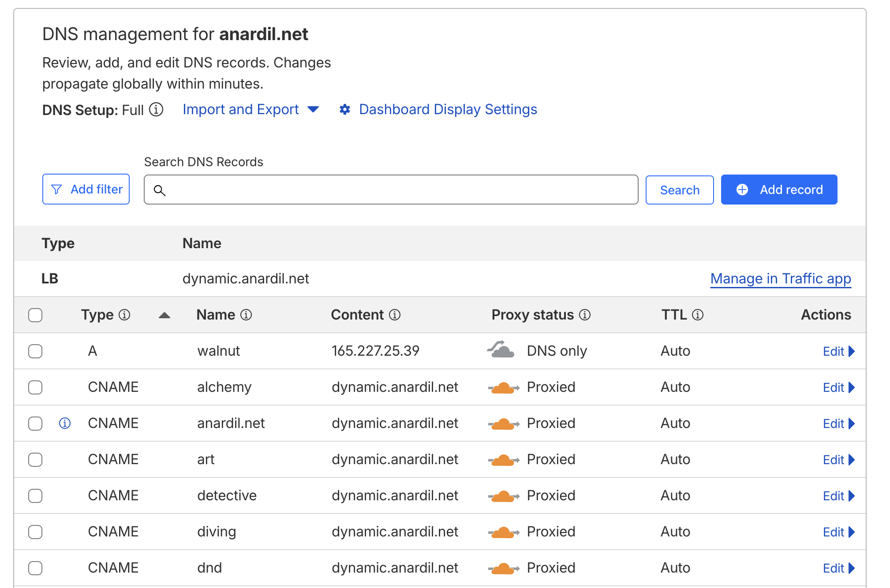Toggle the select-all records checkbox
Viewport: 890px width, 588px height.
(35, 315)
